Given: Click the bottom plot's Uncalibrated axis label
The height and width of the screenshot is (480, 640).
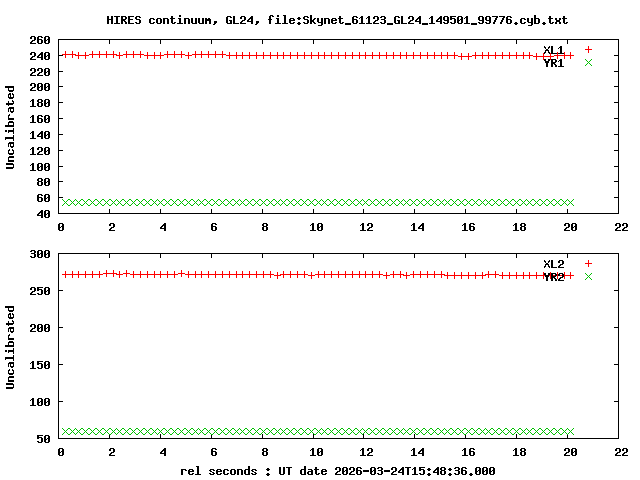Looking at the screenshot, I should click(10, 347).
